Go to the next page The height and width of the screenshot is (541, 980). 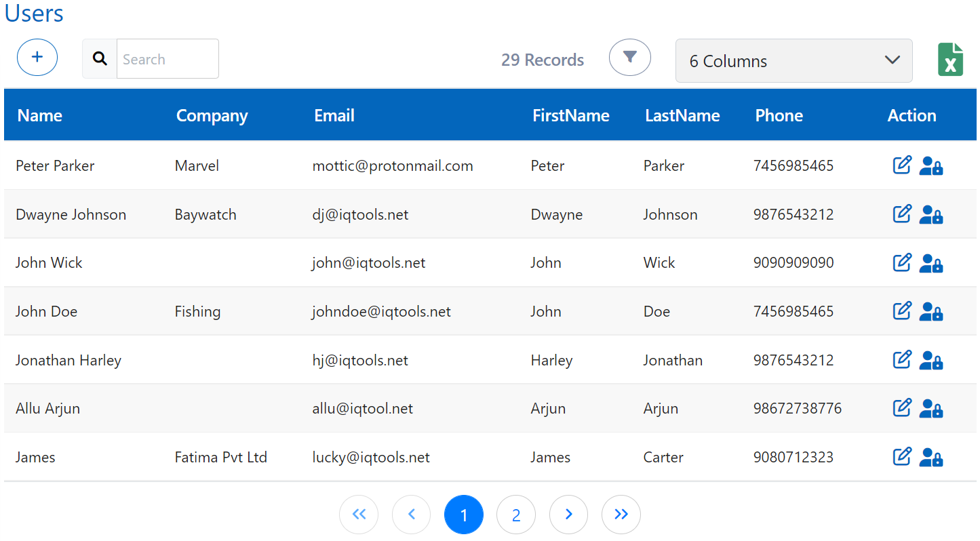coord(568,515)
